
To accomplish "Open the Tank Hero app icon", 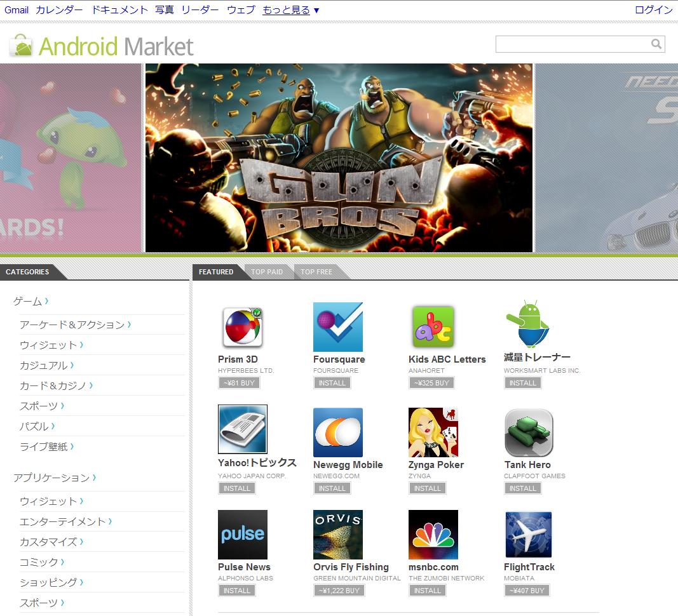I will 529,432.
